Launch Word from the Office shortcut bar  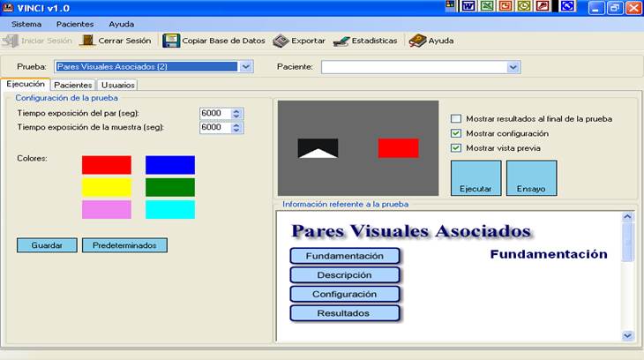tap(468, 6)
